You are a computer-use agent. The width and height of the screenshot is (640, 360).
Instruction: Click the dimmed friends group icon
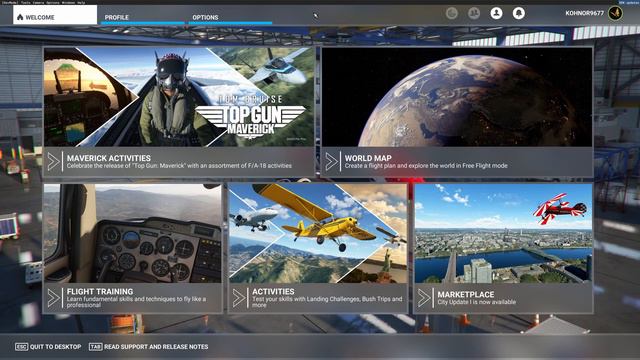tap(474, 13)
